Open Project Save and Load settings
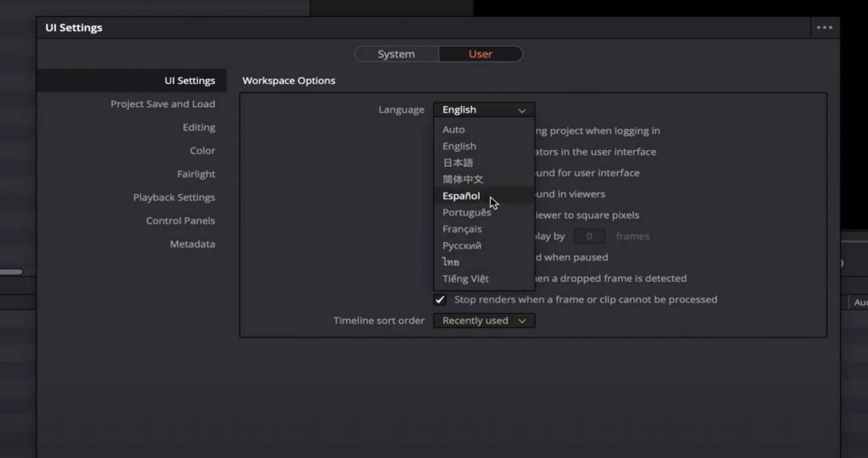Viewport: 868px width, 458px height. click(x=162, y=104)
